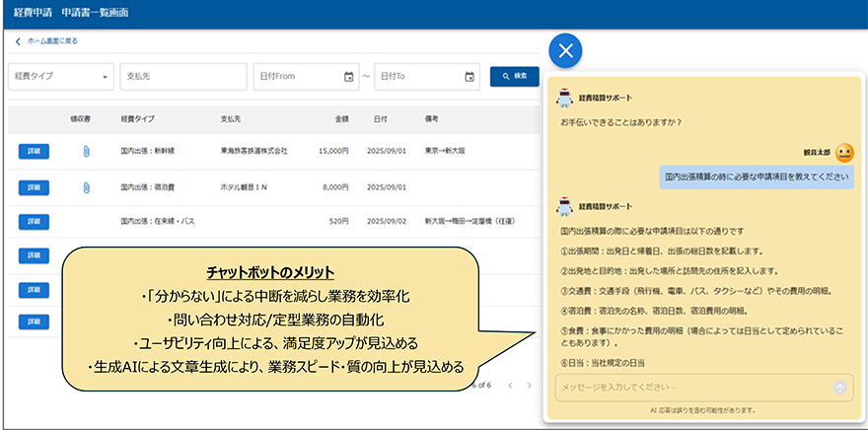Screen dimensions: 868x430
Task: Go back via ホーム画面に戻る link
Action: pyautogui.click(x=52, y=41)
